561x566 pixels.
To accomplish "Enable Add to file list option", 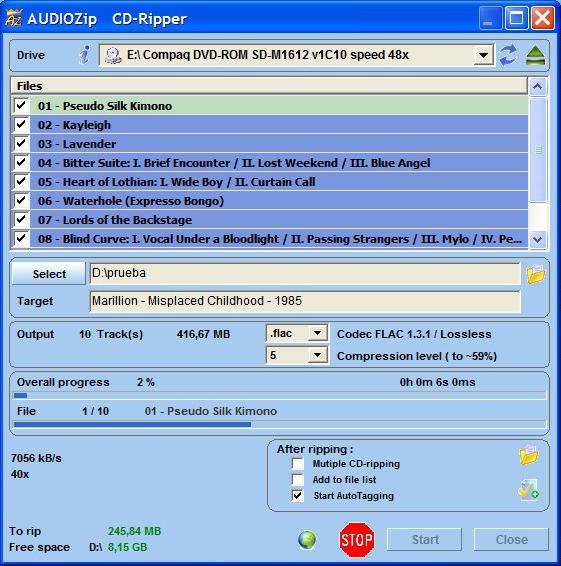I will 298,479.
